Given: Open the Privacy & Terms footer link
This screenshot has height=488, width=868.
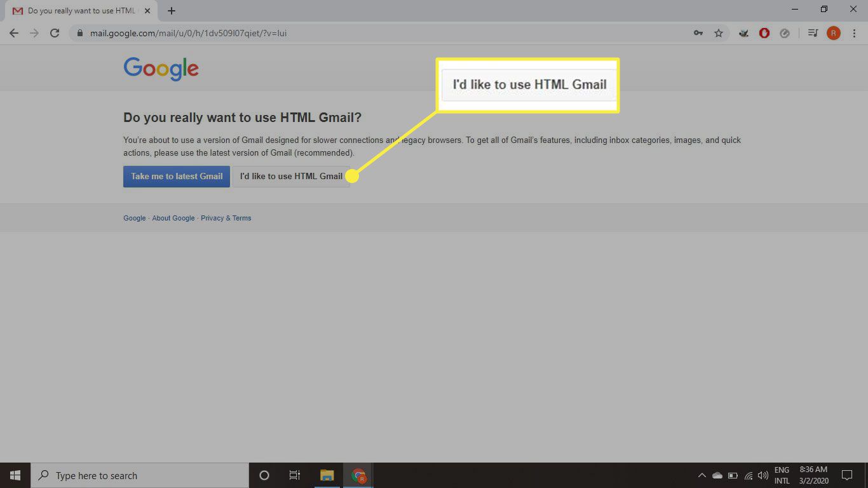Looking at the screenshot, I should click(226, 218).
